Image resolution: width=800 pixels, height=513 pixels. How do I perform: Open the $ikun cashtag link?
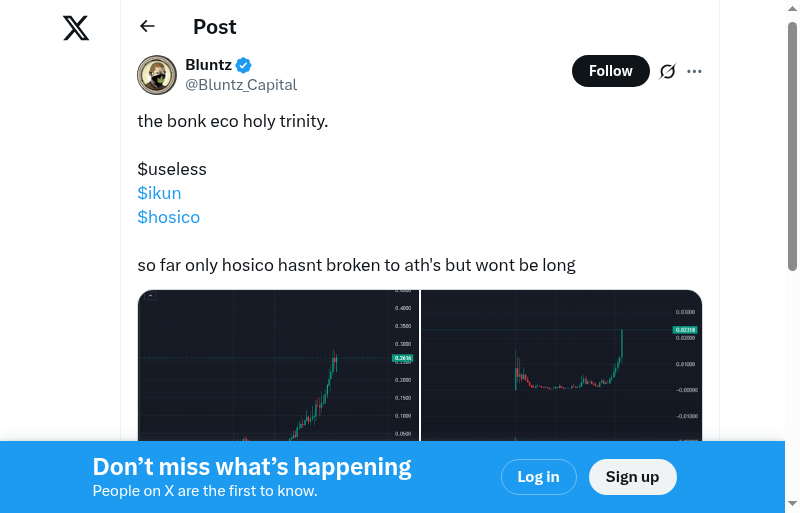point(159,193)
